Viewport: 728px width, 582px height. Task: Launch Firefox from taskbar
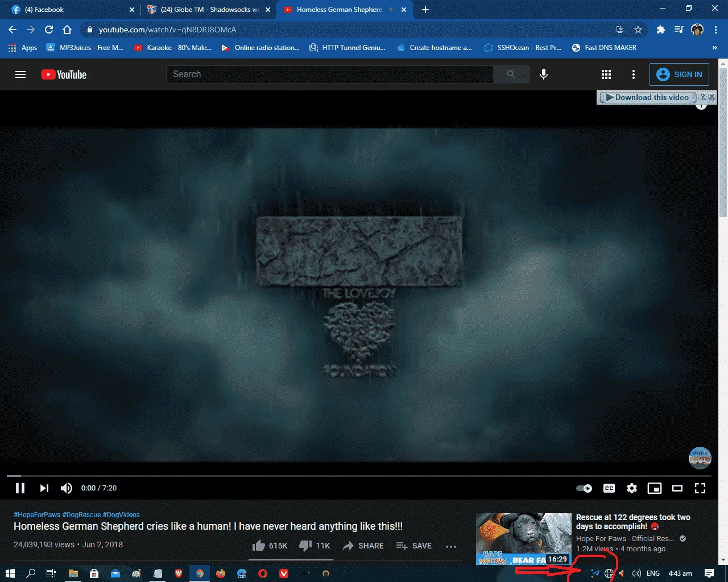tap(221, 573)
